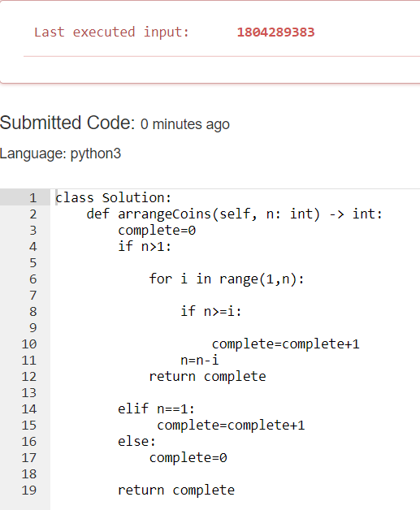Click the 'complete=0' line under the def
Screen dimensions: 420x510
[x=157, y=231]
